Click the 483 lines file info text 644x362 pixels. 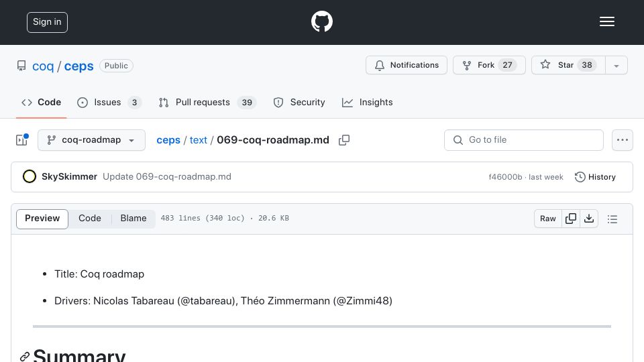[x=225, y=218]
